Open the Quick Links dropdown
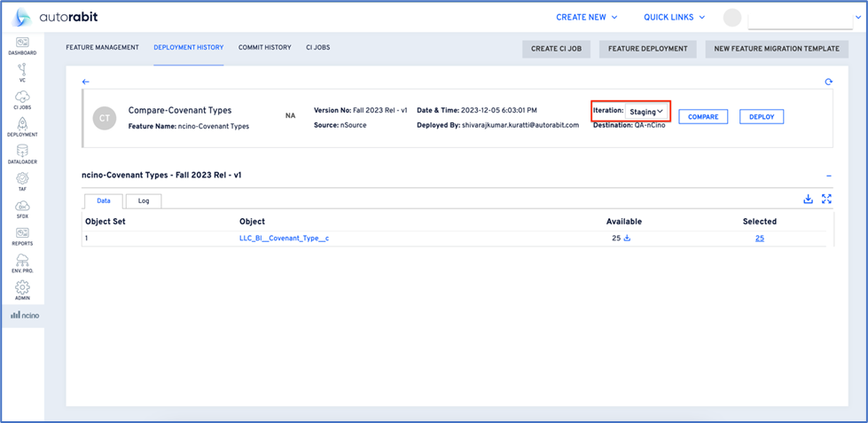The width and height of the screenshot is (868, 423). [x=674, y=17]
